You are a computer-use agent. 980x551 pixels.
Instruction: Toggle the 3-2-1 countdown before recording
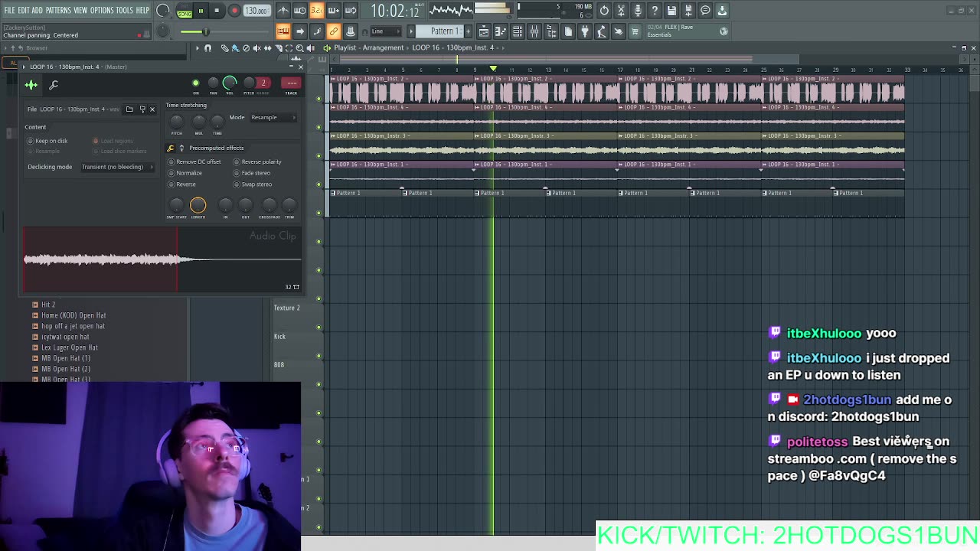[x=316, y=11]
